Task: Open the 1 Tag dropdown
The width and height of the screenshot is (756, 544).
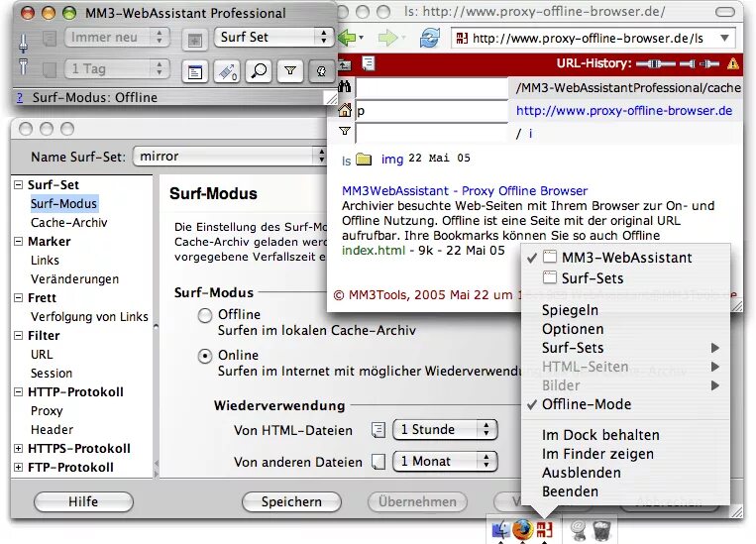Action: coord(117,69)
